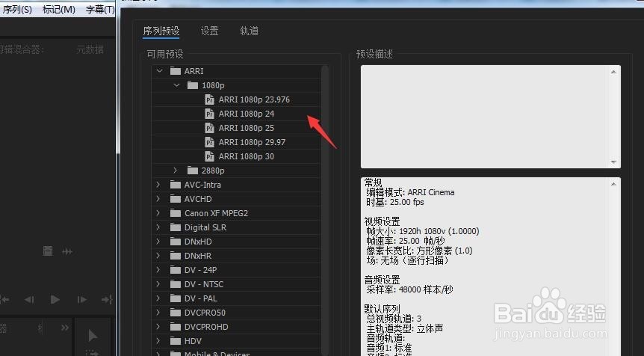Expand the HDV folder chevron

coord(158,341)
